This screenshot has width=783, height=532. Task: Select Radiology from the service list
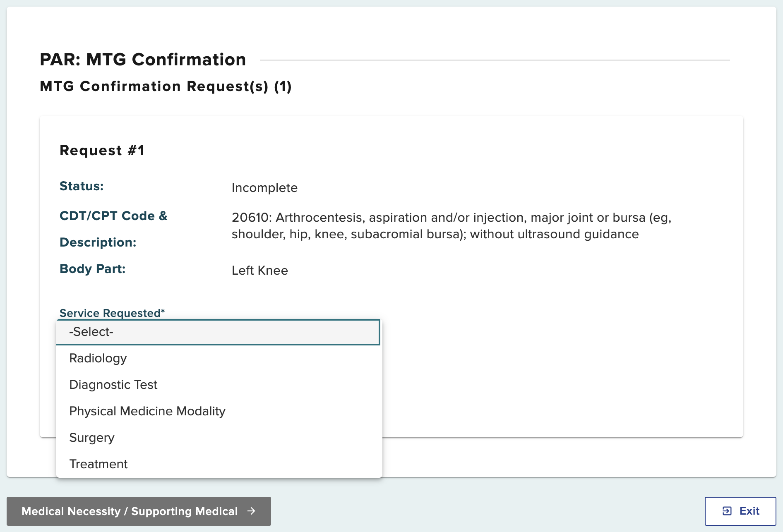pyautogui.click(x=98, y=358)
